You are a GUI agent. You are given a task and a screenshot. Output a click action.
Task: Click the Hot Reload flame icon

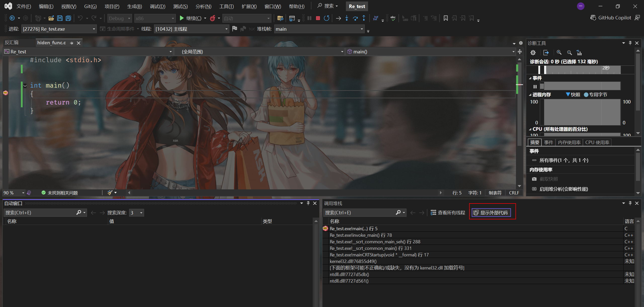tap(213, 18)
